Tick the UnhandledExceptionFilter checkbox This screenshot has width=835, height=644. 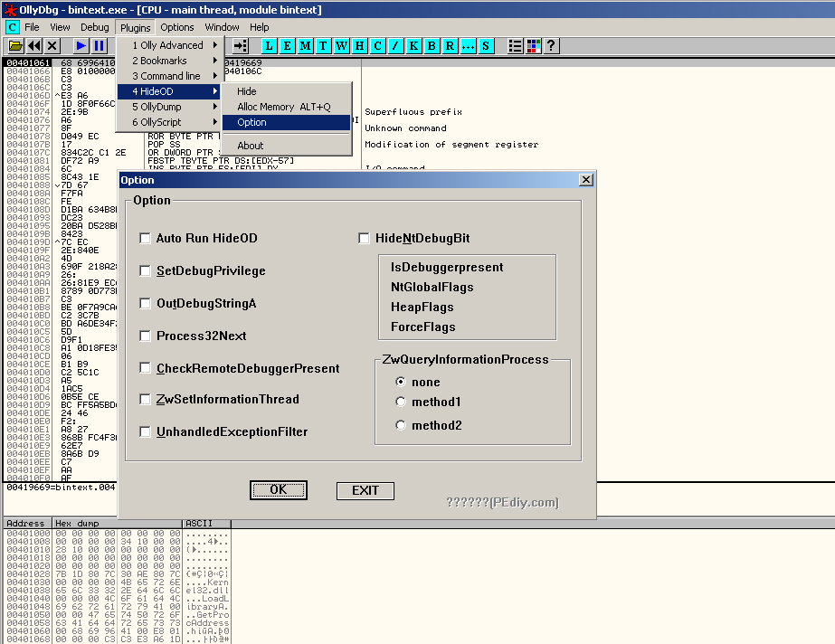pyautogui.click(x=145, y=432)
